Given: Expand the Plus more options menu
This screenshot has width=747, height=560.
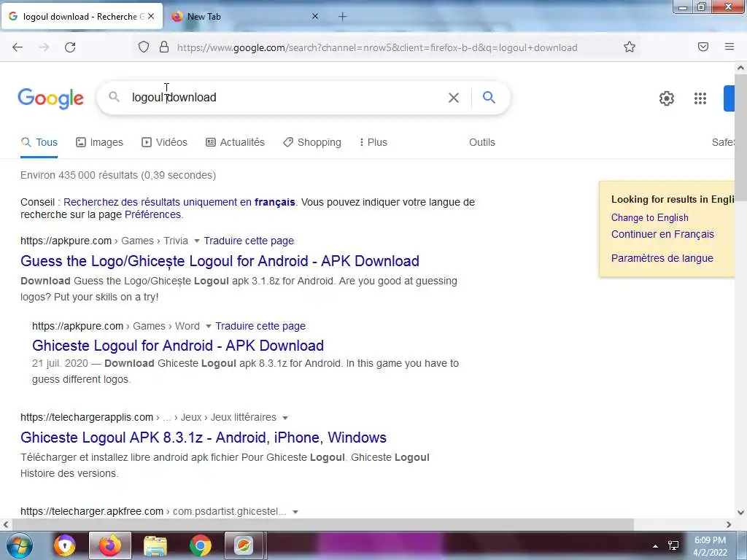Looking at the screenshot, I should click(x=373, y=142).
